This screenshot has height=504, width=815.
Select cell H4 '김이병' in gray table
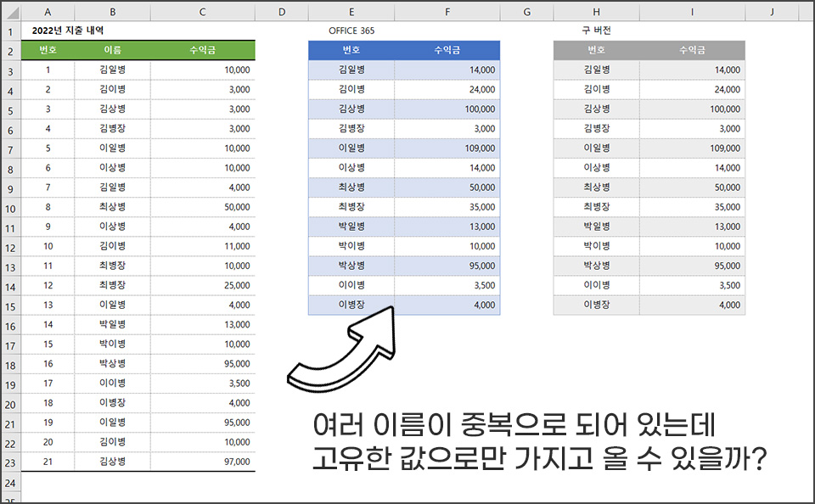coord(596,89)
